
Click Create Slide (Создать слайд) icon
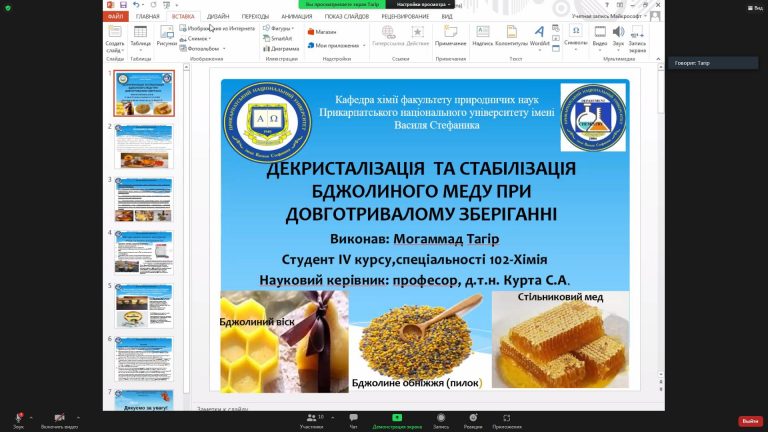[115, 40]
